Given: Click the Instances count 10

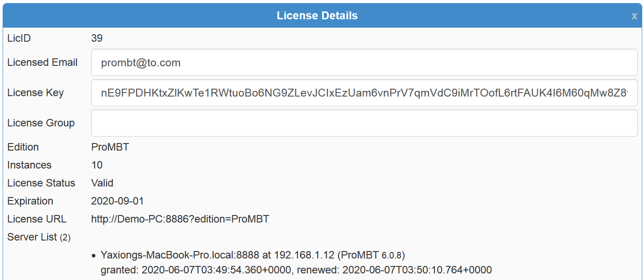Looking at the screenshot, I should point(97,165).
